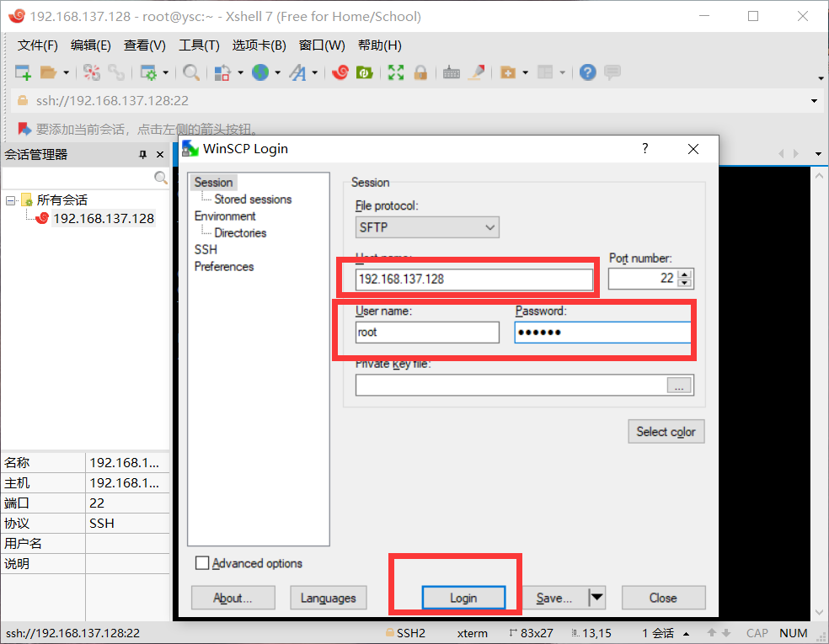Click the green Xftp toolbar icon
The width and height of the screenshot is (829, 644).
click(365, 72)
